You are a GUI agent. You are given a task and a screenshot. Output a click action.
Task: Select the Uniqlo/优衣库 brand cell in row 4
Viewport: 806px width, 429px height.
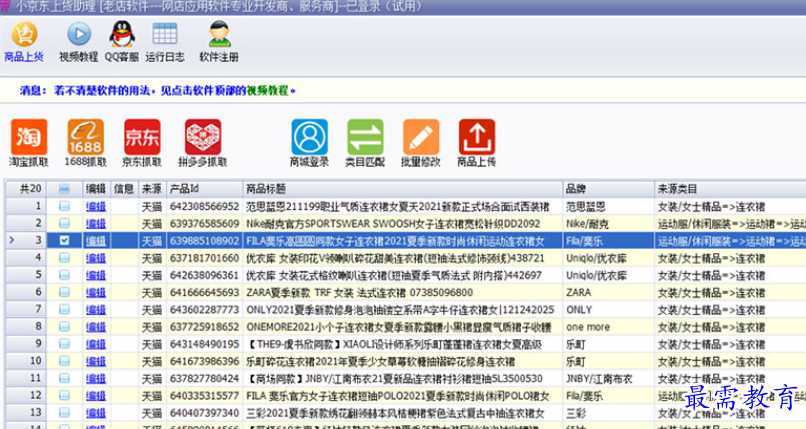click(x=609, y=258)
